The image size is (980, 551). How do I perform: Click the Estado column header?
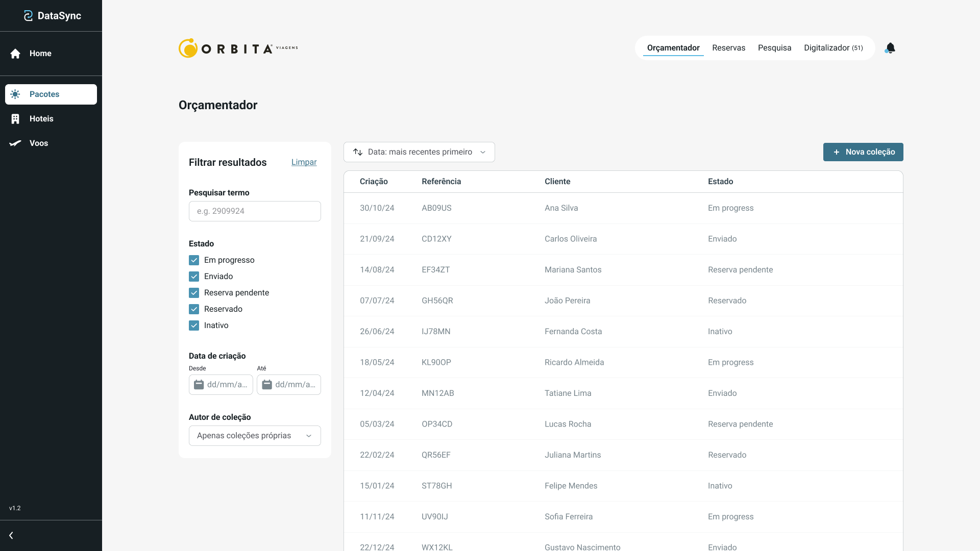720,182
